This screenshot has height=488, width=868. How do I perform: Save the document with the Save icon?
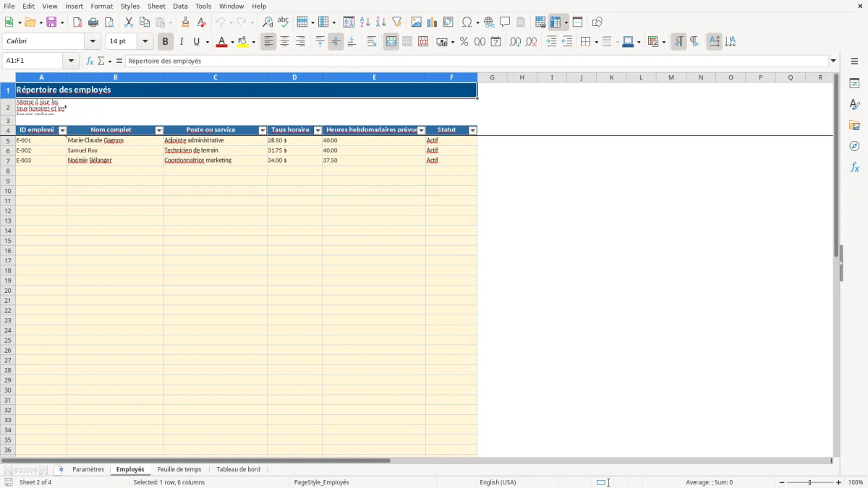coord(51,22)
